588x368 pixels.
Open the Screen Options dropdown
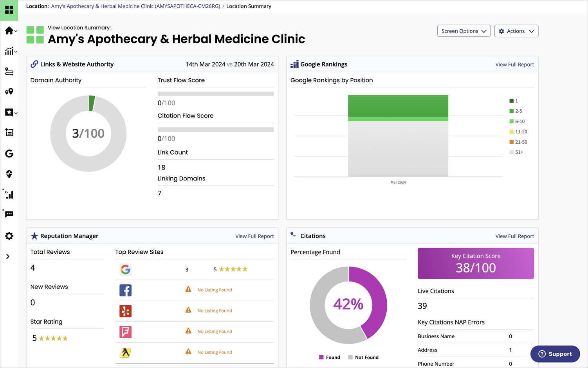coord(464,31)
